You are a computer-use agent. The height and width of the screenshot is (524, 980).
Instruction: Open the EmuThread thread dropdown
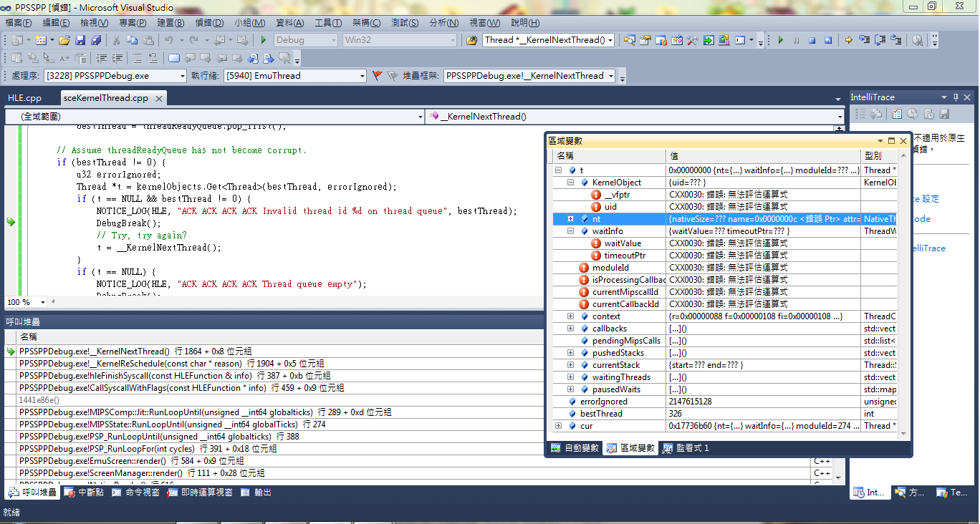tap(362, 76)
